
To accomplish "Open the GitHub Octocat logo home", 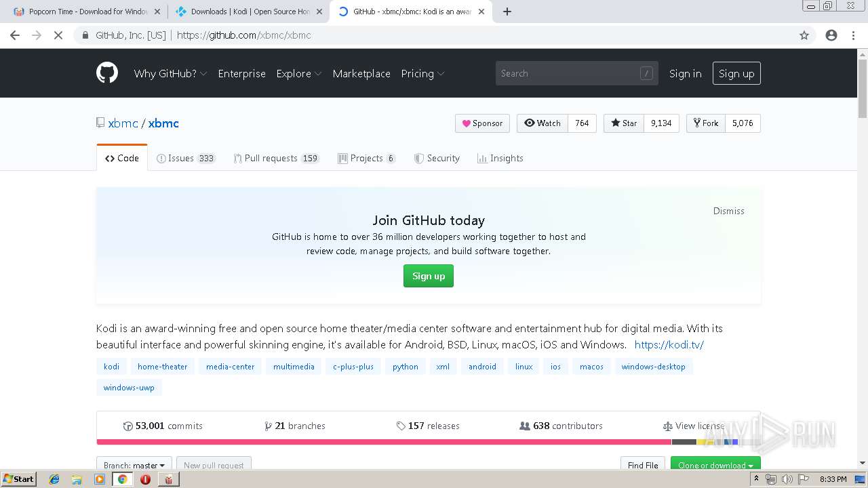I will 107,73.
